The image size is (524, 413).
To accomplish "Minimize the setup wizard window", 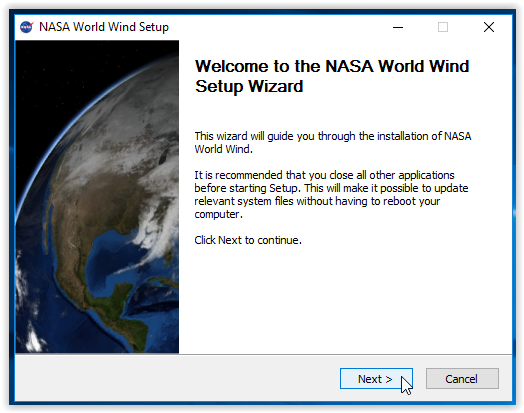I will [x=398, y=27].
